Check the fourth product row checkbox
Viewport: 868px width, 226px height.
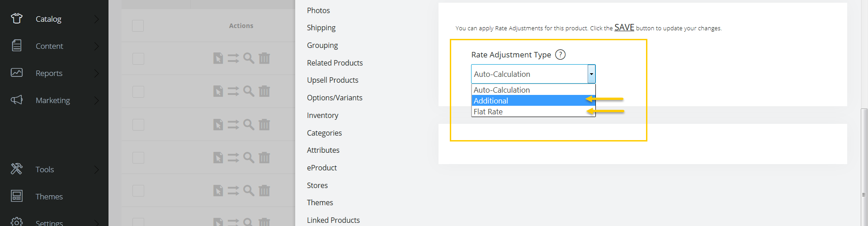[x=138, y=158]
